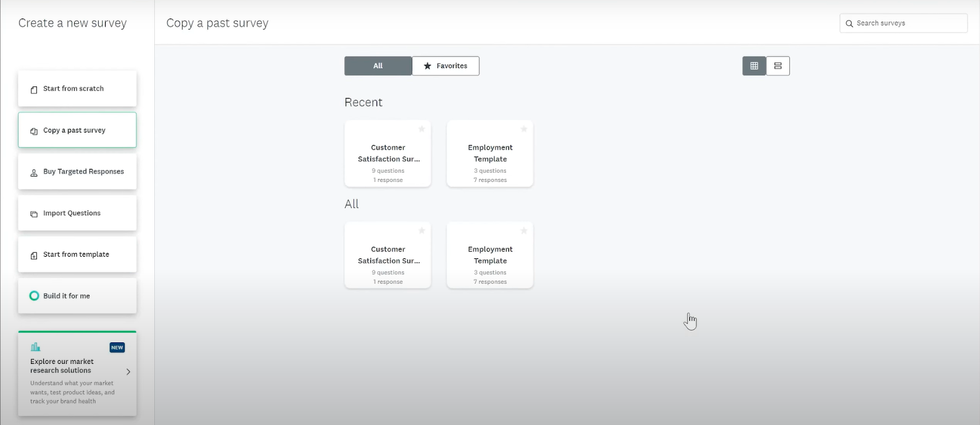980x425 pixels.
Task: Click the NEW badge on market research card
Action: (117, 348)
